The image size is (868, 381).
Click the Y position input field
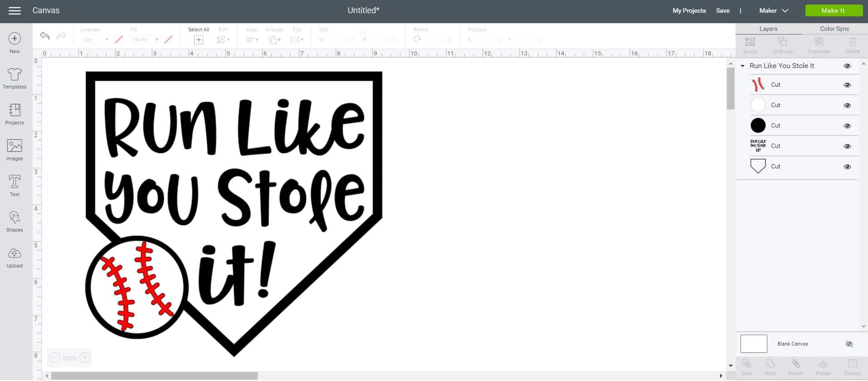tap(528, 40)
